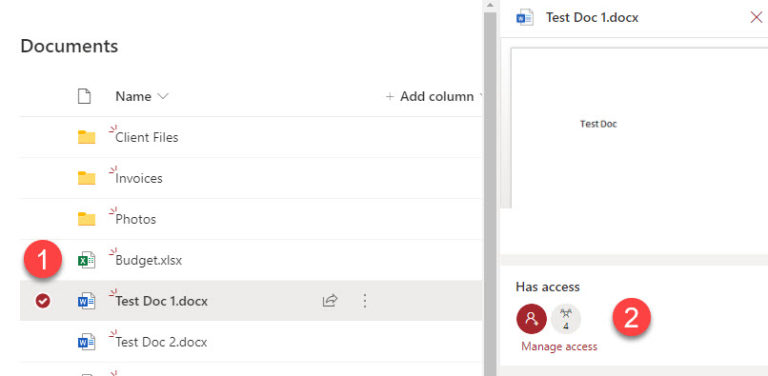The image size is (768, 376).
Task: Open the Budget.xlsx file name
Action: tap(148, 260)
